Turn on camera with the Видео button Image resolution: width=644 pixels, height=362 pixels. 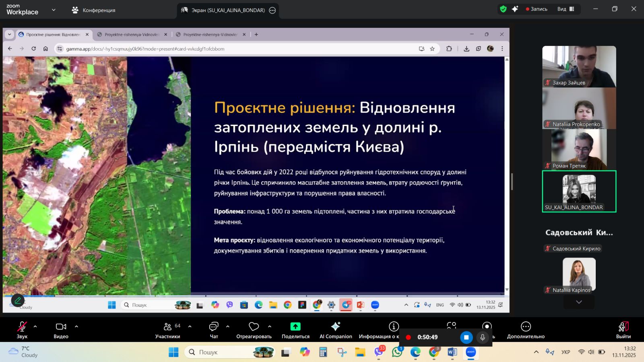click(61, 329)
